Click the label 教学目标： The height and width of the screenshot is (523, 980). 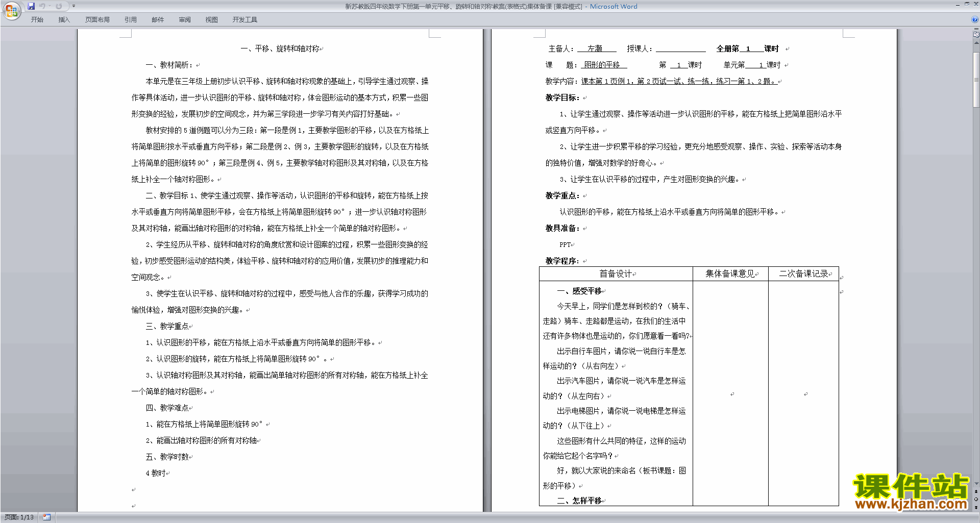point(562,97)
